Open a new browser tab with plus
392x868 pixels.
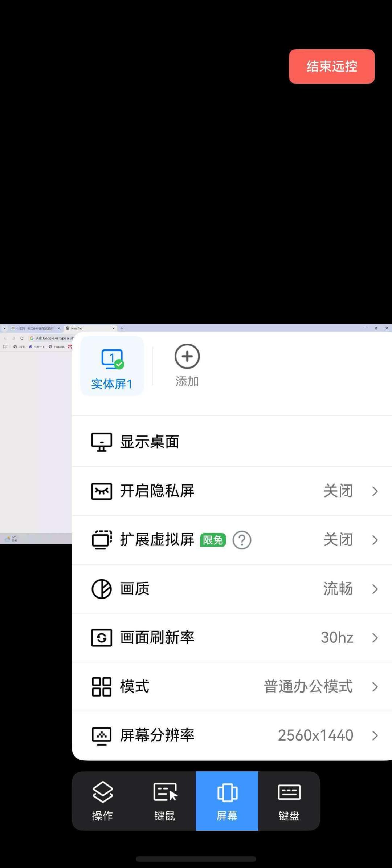122,328
